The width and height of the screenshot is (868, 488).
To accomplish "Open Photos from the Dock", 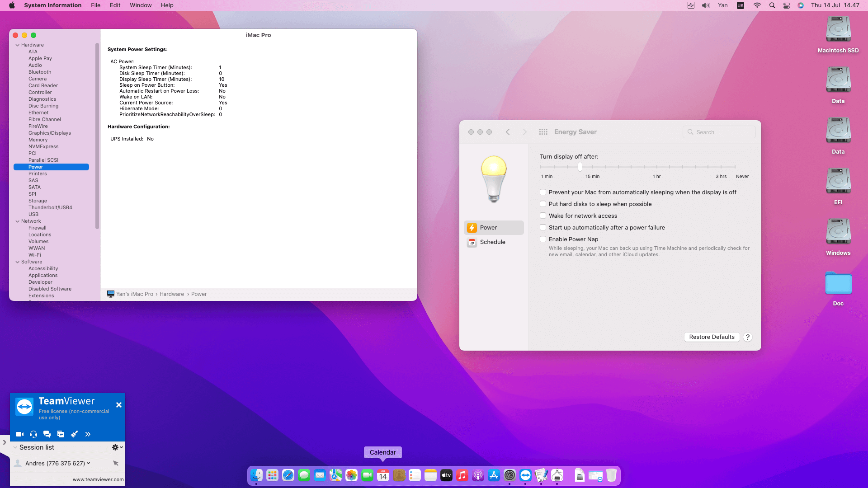I will pyautogui.click(x=351, y=475).
